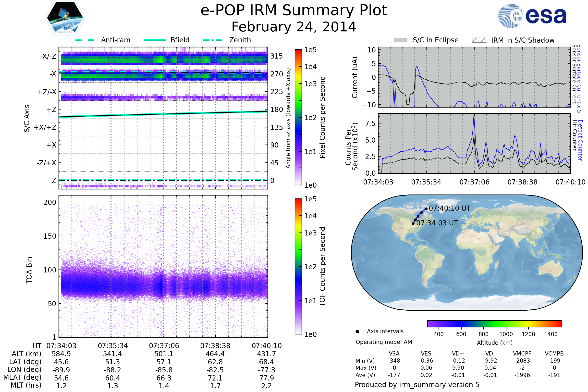Click the VSA voltage column header

point(394,354)
